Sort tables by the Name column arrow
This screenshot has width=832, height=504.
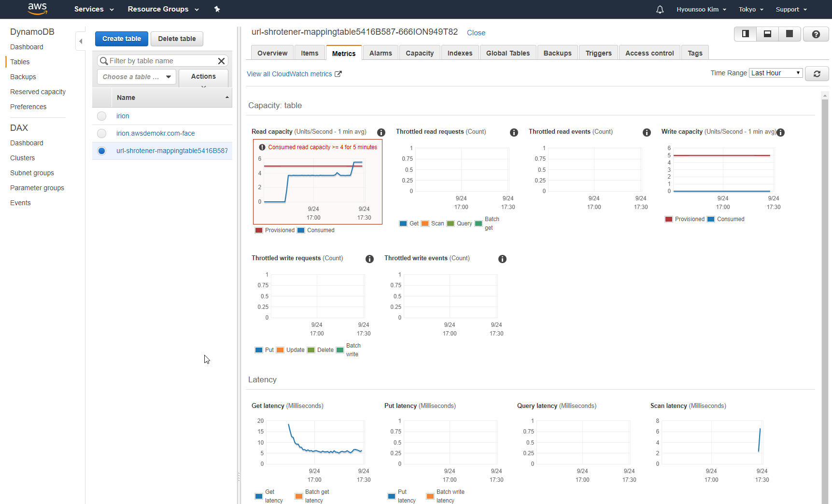[x=227, y=98]
